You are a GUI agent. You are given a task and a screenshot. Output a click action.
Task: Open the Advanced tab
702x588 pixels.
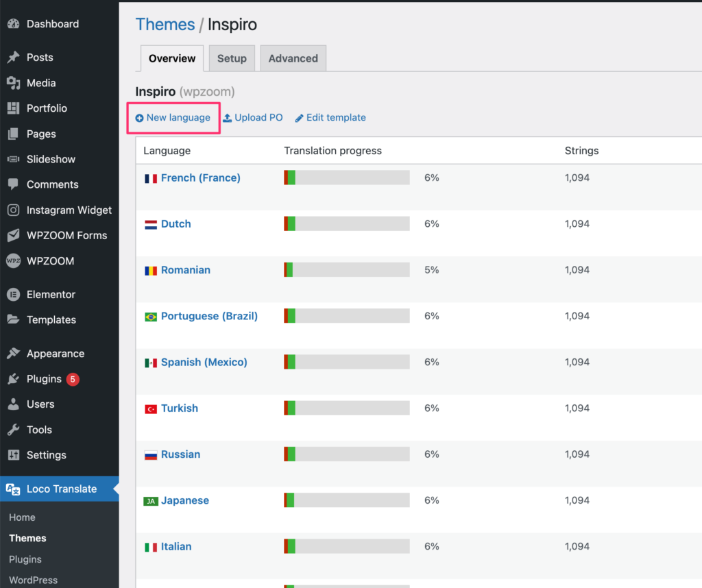(293, 58)
